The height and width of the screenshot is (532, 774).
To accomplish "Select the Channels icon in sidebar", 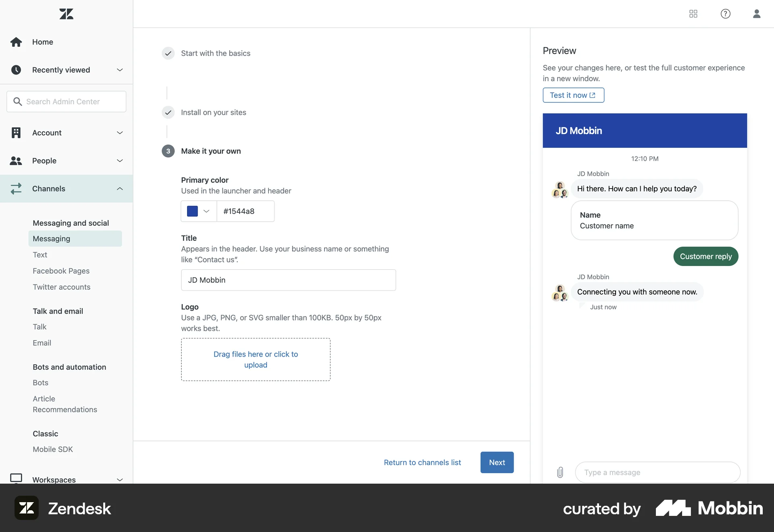I will tap(16, 189).
